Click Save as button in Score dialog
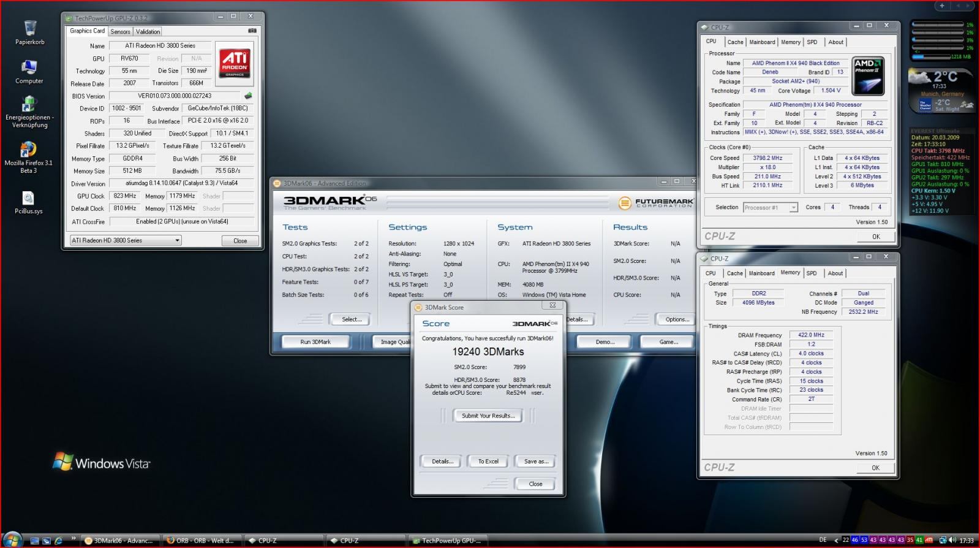 coord(536,462)
